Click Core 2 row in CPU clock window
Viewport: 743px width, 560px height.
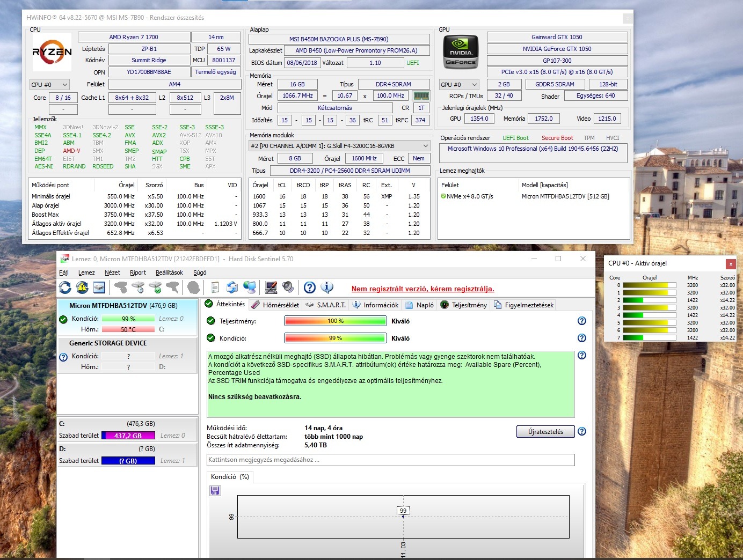point(671,300)
